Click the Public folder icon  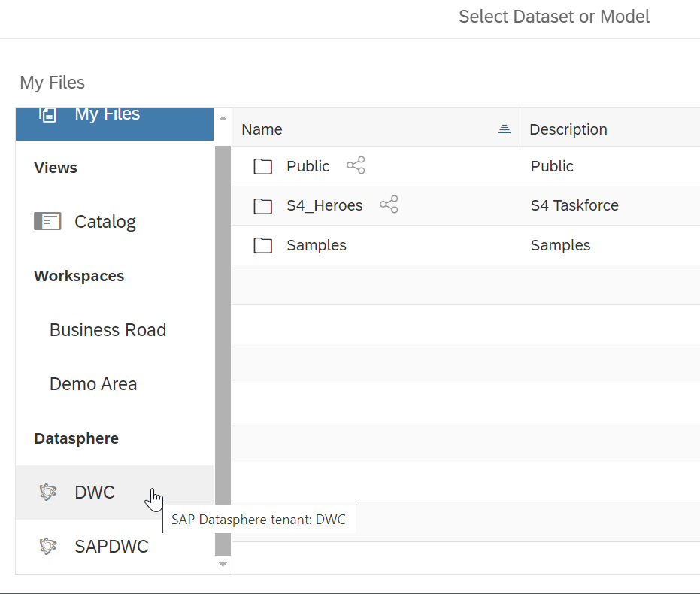click(x=262, y=166)
